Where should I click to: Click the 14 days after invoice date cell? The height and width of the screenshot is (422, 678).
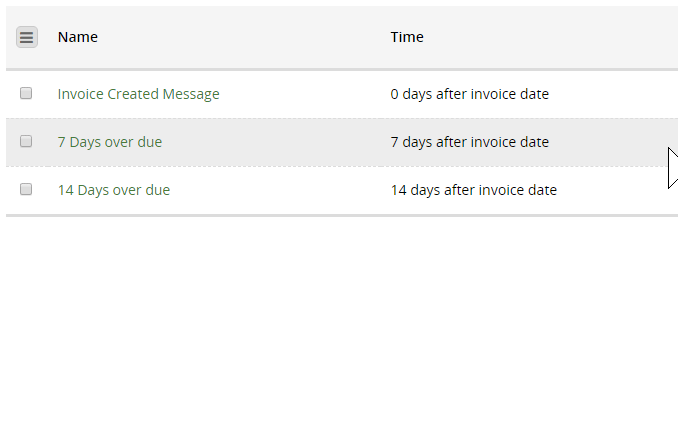tap(473, 190)
